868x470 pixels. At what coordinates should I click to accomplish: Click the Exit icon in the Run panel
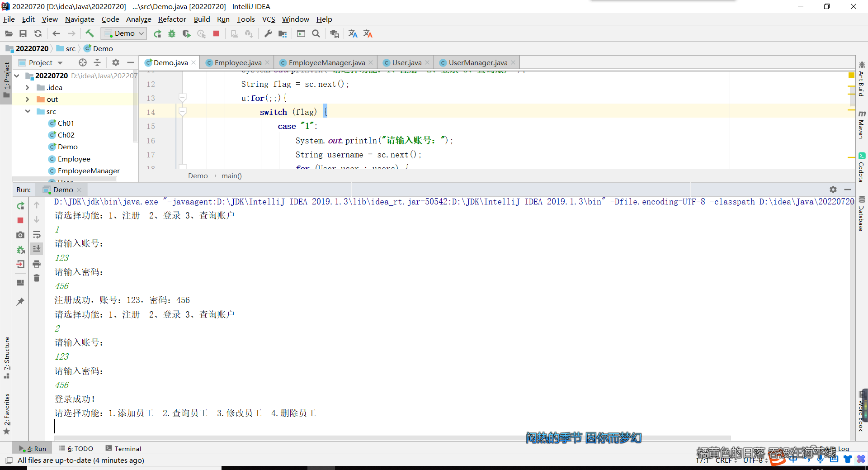[20, 264]
